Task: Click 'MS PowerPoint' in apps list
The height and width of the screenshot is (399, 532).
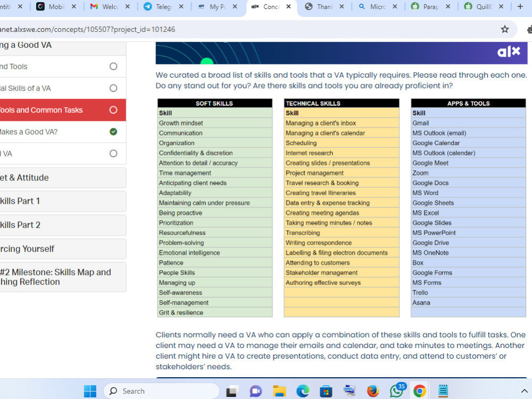Action: click(434, 233)
